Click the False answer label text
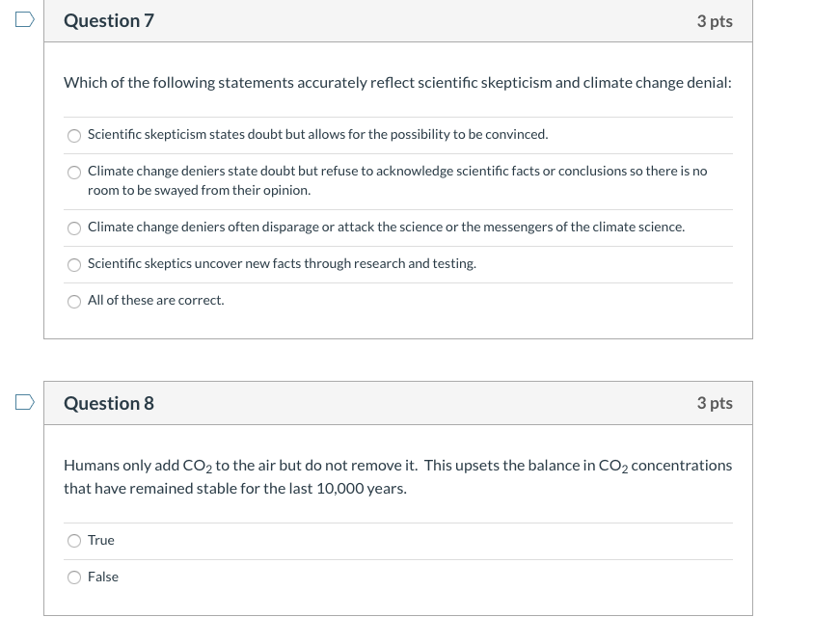Screen dimensions: 840x644 (103, 577)
